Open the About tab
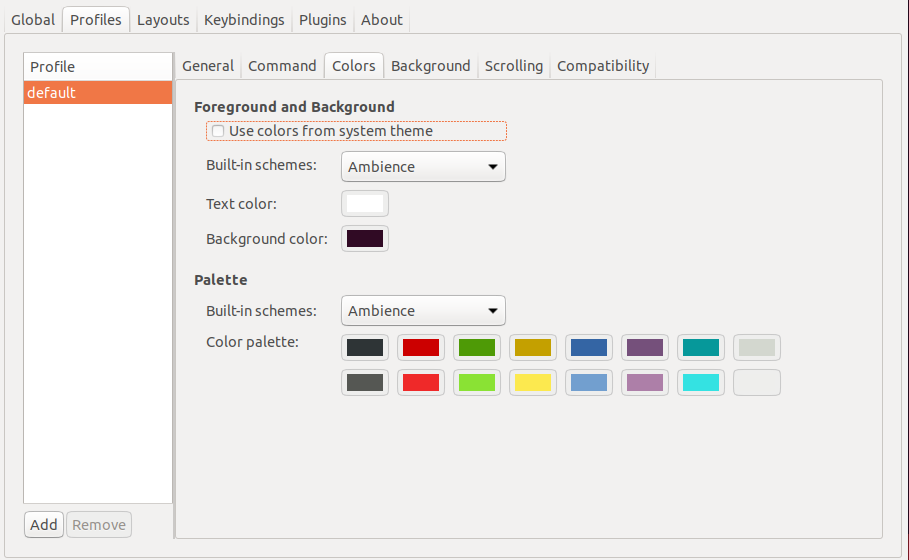Viewport: 909px width, 560px height. pyautogui.click(x=381, y=20)
